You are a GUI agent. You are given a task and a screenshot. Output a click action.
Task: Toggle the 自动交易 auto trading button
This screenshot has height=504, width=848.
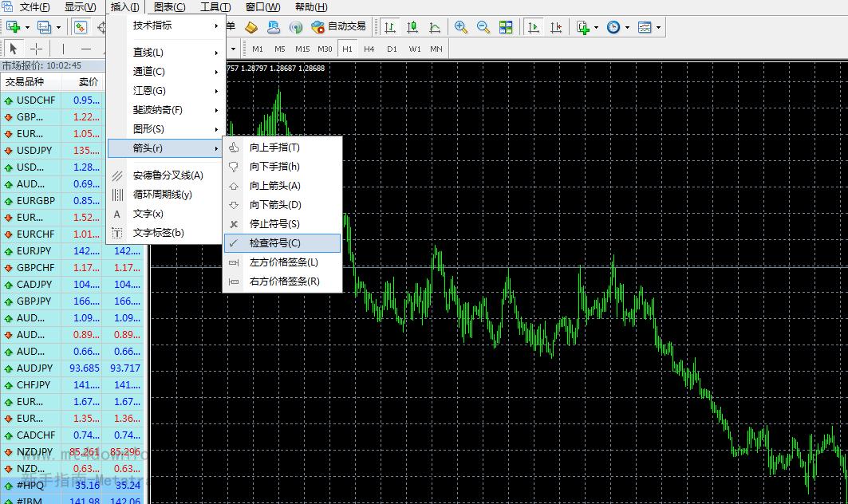tap(338, 27)
